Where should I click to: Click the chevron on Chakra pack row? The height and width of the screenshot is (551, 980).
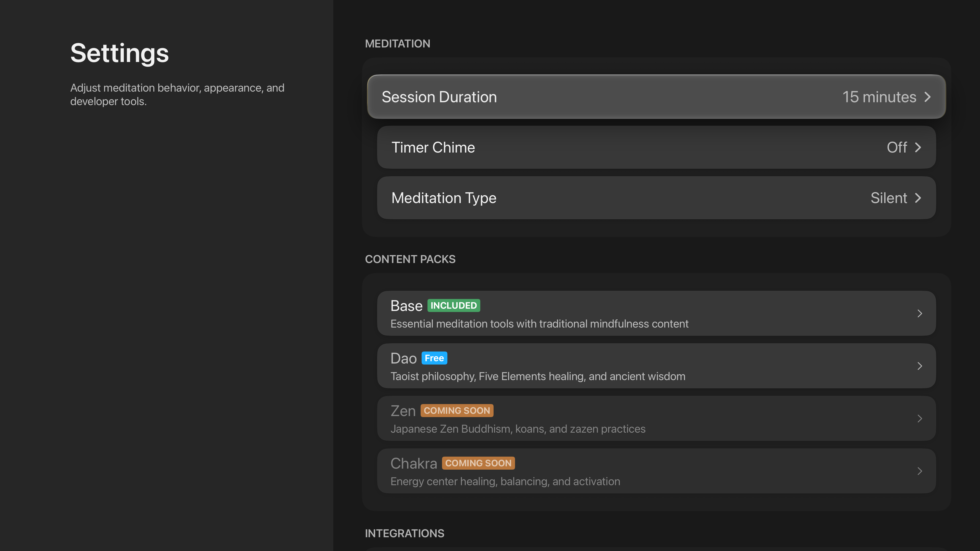tap(920, 471)
